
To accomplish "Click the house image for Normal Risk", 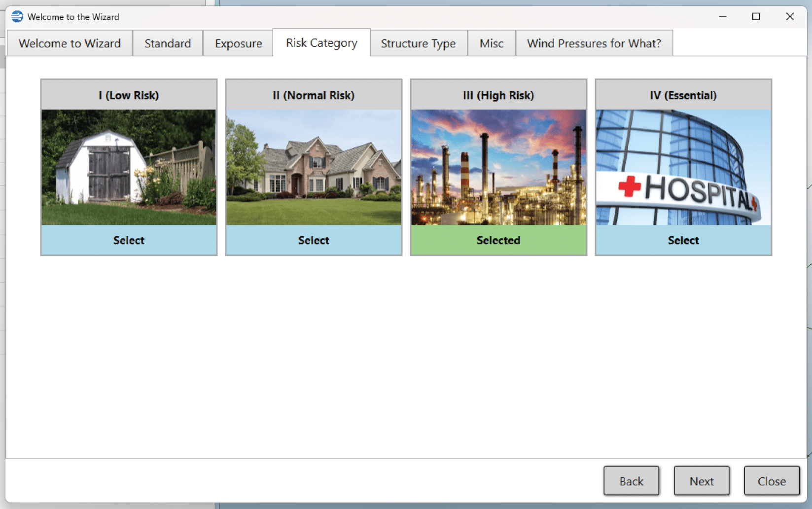I will tap(314, 167).
